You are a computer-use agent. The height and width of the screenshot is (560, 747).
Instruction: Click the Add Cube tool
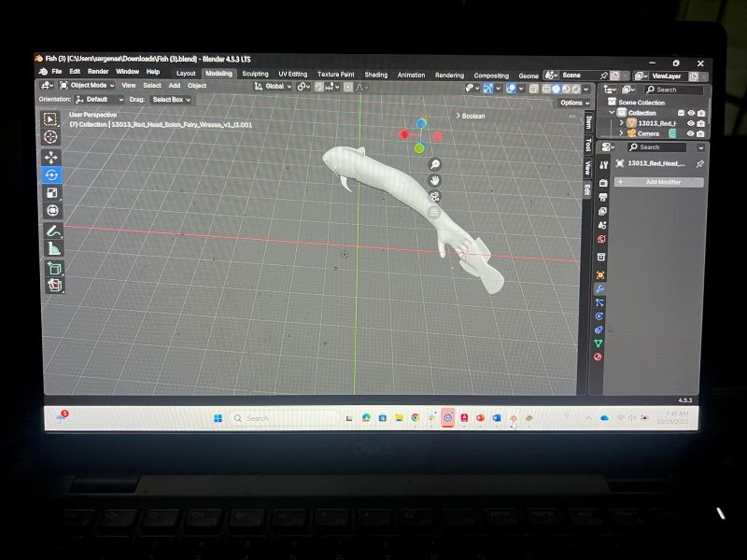[x=53, y=268]
